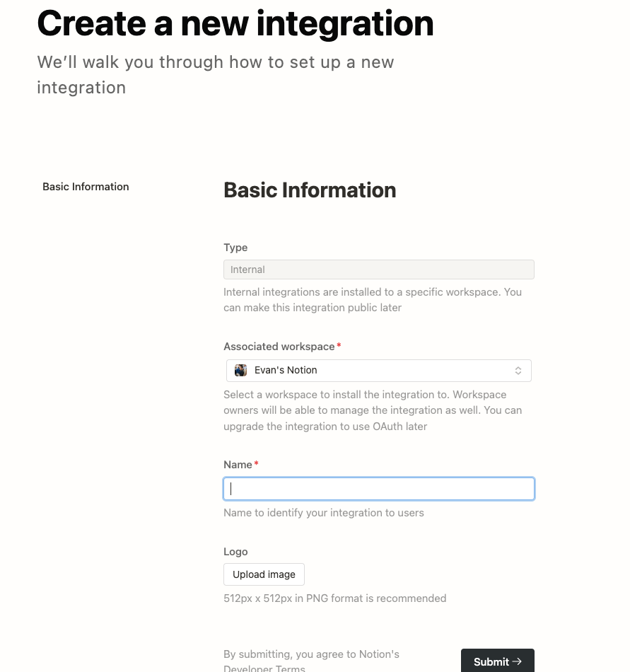Click the "Type" field label
This screenshot has width=630, height=672.
point(235,248)
